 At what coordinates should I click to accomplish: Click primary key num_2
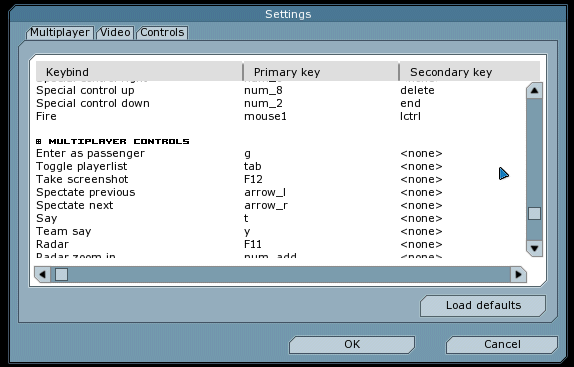(x=264, y=103)
